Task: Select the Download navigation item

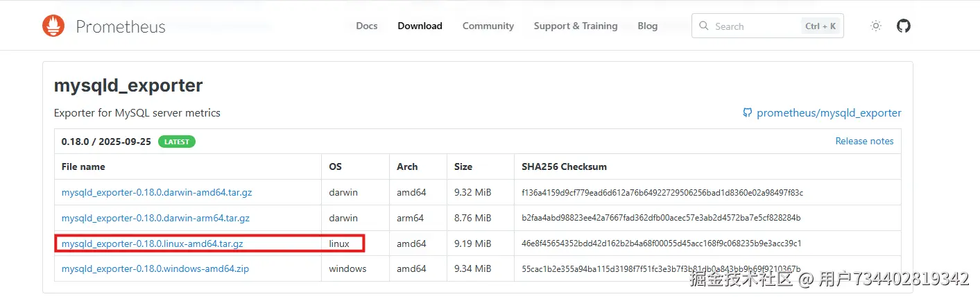Action: (420, 26)
